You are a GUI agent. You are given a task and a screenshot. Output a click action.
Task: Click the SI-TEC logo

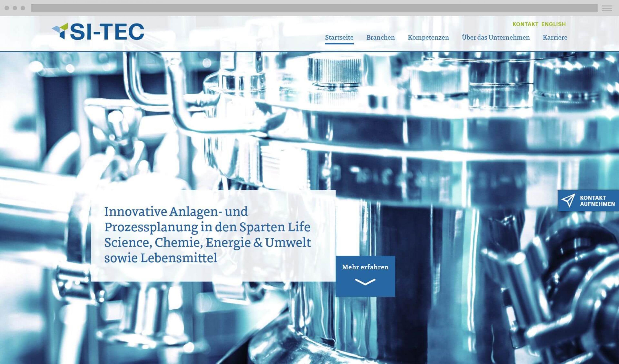(x=98, y=31)
